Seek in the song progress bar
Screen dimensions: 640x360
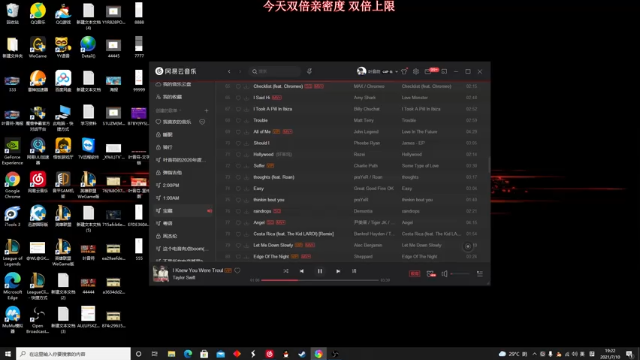320,280
